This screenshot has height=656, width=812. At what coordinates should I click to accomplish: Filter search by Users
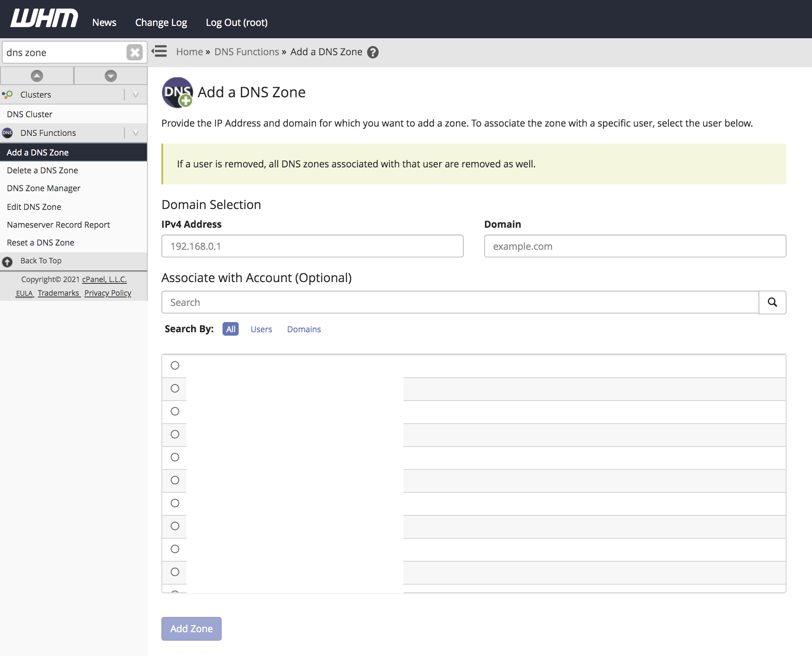[261, 329]
